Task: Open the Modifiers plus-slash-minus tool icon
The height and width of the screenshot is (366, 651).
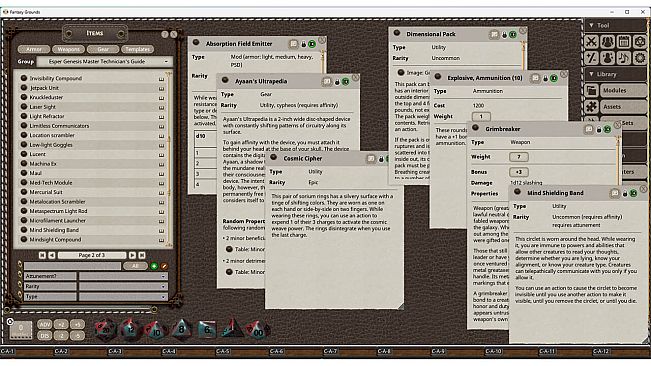Action: click(x=592, y=58)
